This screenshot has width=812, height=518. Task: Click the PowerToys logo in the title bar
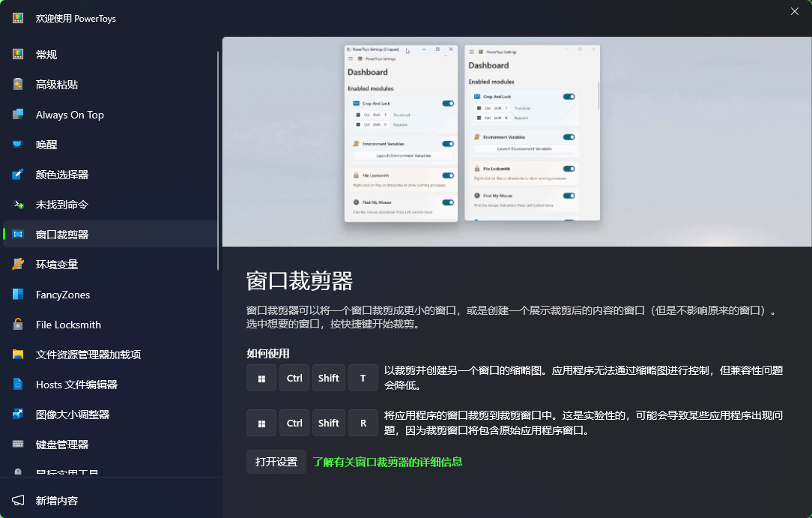18,19
